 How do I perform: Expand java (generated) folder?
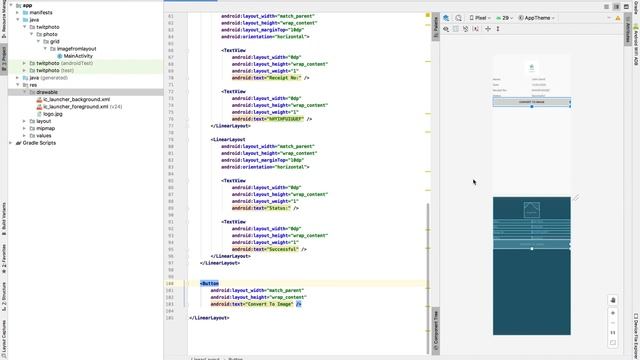coord(18,78)
